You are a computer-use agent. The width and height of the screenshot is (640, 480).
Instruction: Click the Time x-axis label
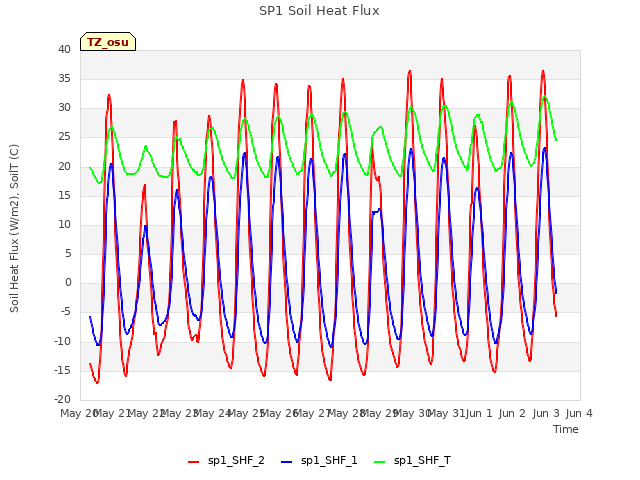click(x=566, y=429)
